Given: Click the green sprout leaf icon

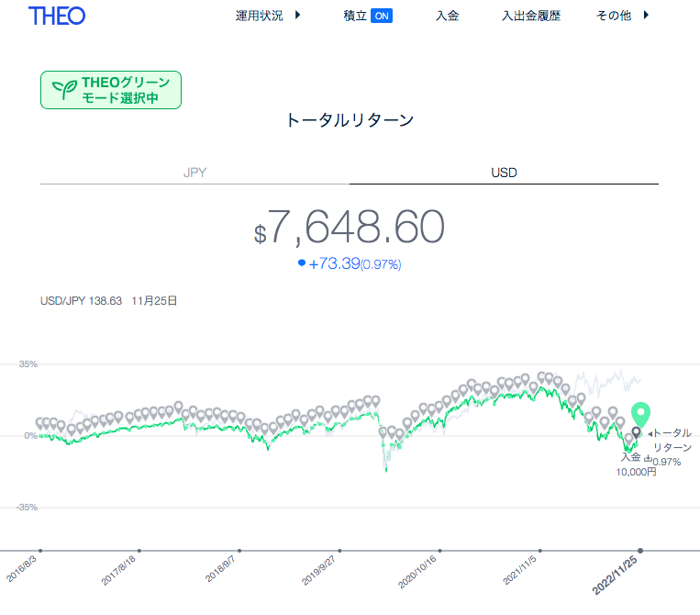Looking at the screenshot, I should pos(65,90).
